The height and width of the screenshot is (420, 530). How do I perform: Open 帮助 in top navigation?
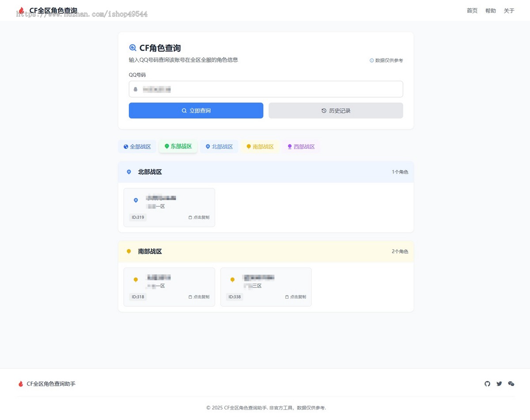491,11
